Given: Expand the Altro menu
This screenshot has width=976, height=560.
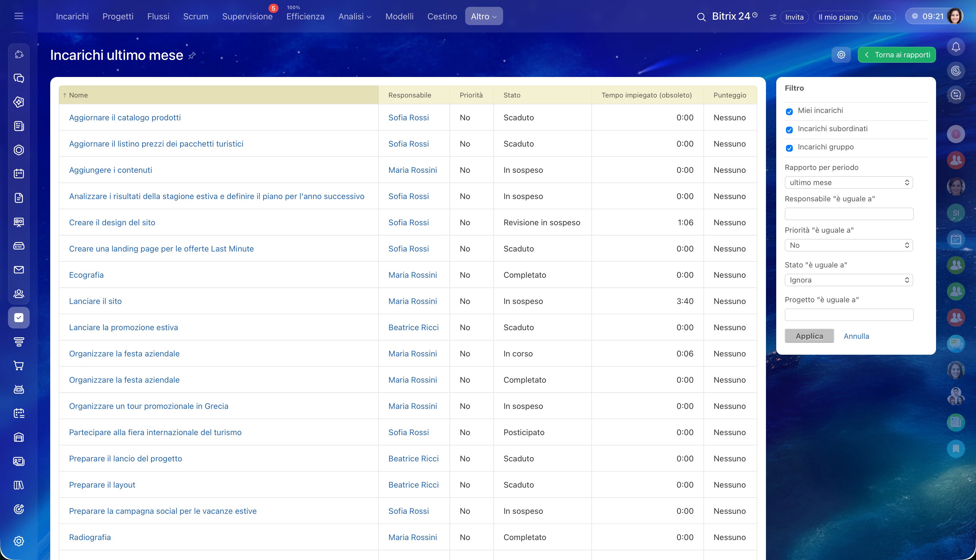Looking at the screenshot, I should pyautogui.click(x=484, y=16).
